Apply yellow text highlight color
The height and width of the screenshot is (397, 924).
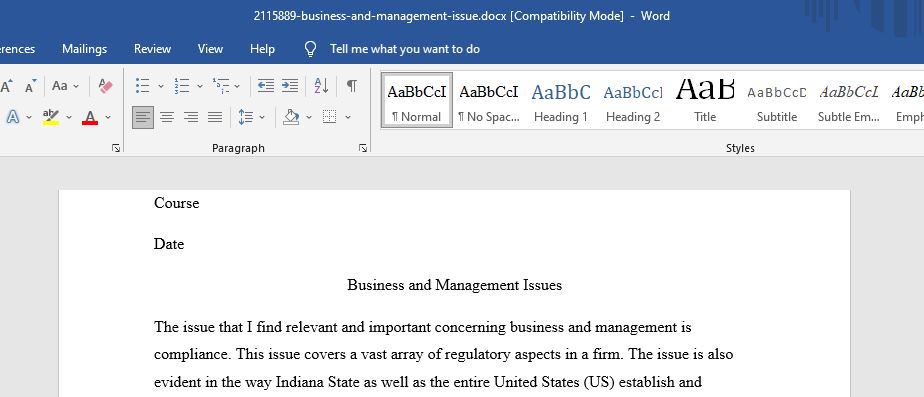pyautogui.click(x=51, y=117)
